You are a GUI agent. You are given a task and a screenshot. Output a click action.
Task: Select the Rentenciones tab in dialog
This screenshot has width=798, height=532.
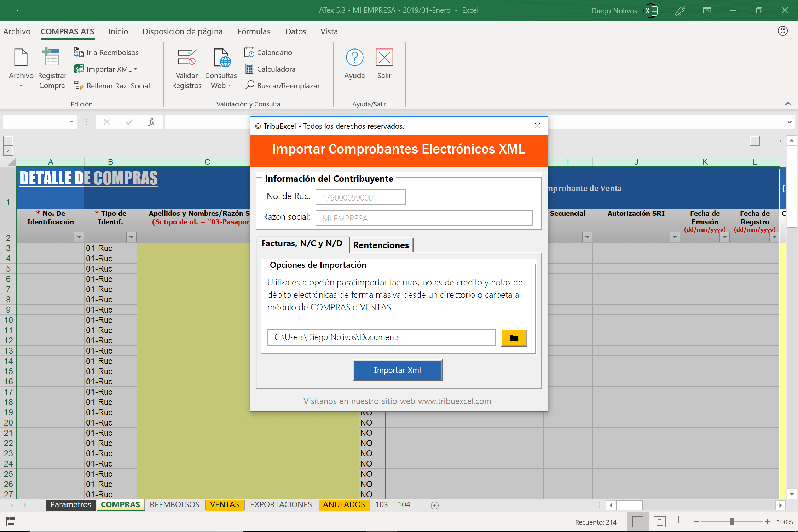coord(381,245)
